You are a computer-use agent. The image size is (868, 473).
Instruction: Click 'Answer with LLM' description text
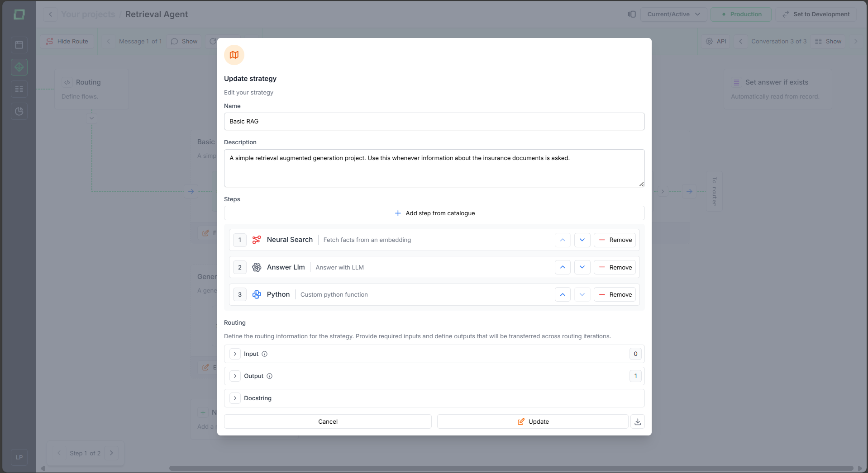339,267
